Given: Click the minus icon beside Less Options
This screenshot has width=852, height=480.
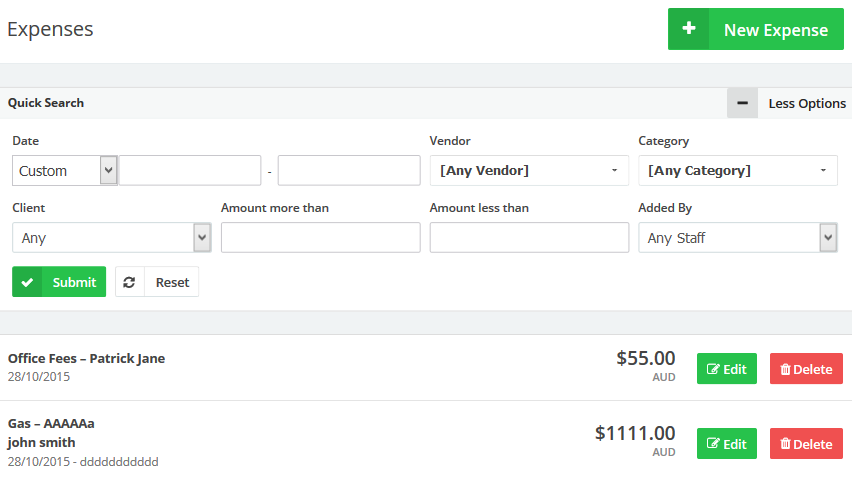Looking at the screenshot, I should (x=742, y=103).
